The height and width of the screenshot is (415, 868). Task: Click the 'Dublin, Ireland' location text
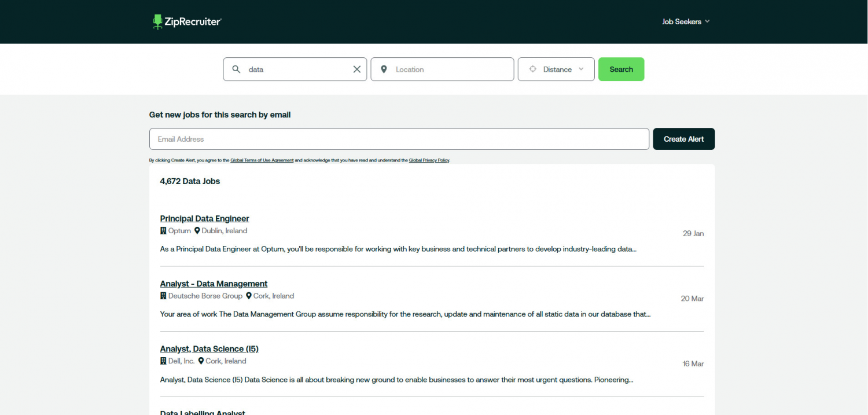tap(225, 230)
